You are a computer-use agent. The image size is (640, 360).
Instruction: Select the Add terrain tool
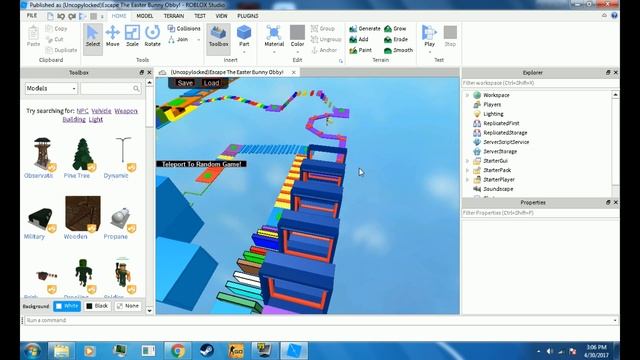coord(359,39)
